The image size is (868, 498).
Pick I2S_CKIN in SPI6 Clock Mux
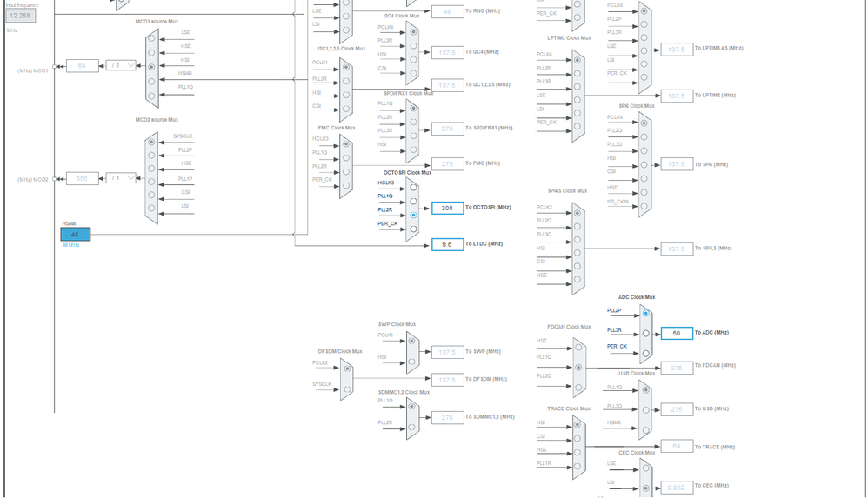click(644, 206)
